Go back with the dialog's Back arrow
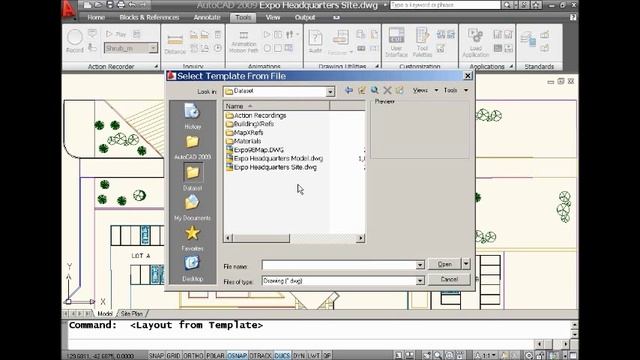The height and width of the screenshot is (360, 640). pyautogui.click(x=349, y=90)
